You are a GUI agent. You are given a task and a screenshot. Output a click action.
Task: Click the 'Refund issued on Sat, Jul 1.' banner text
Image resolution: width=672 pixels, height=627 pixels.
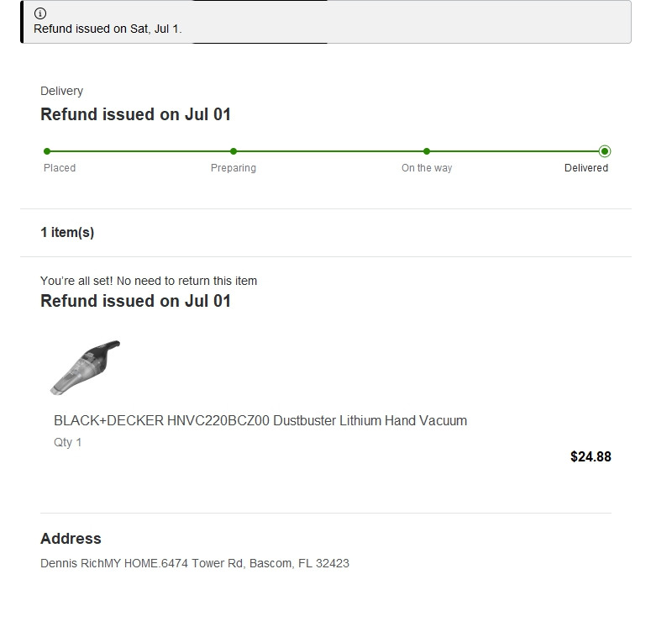point(108,29)
